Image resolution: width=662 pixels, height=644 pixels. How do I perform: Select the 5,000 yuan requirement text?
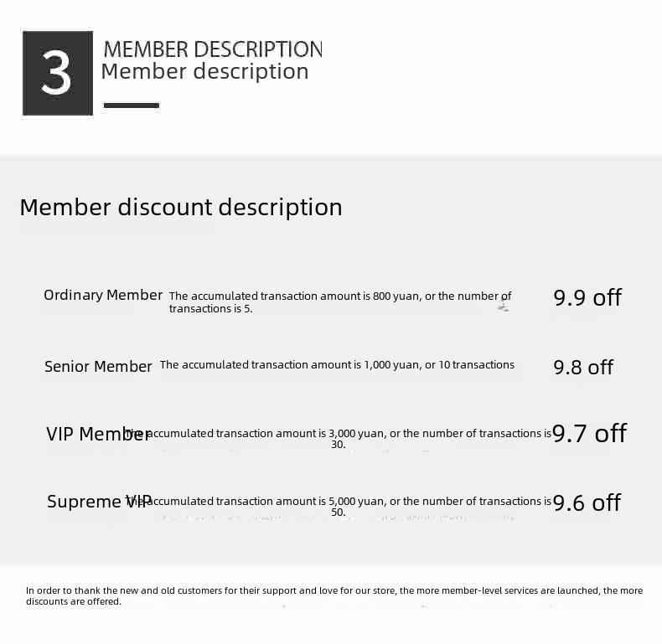(339, 507)
